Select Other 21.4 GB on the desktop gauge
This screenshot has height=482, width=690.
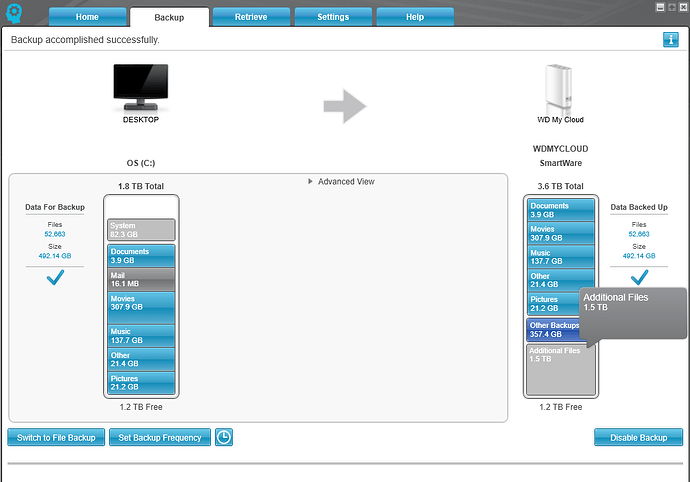tap(141, 359)
